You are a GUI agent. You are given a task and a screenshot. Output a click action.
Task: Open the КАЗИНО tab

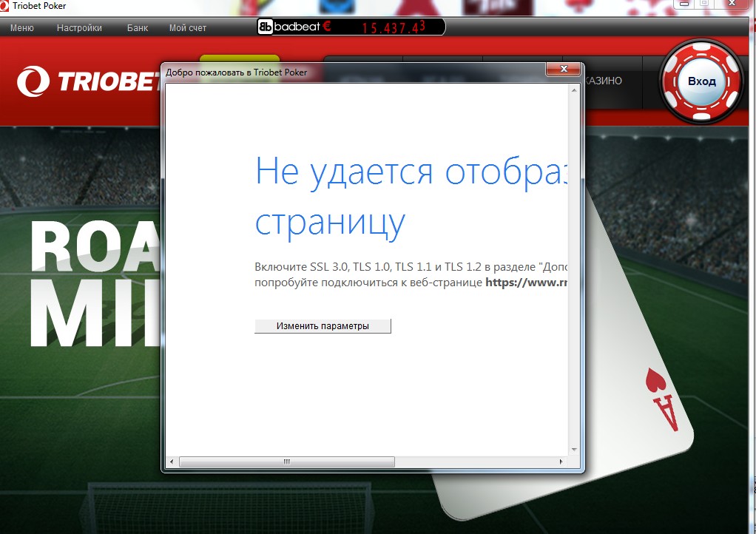(603, 81)
